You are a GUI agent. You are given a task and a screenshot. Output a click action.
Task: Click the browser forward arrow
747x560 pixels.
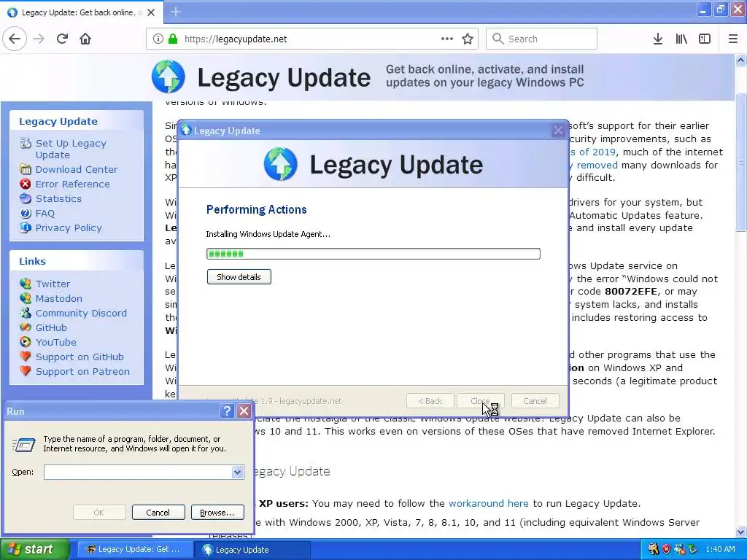click(39, 39)
